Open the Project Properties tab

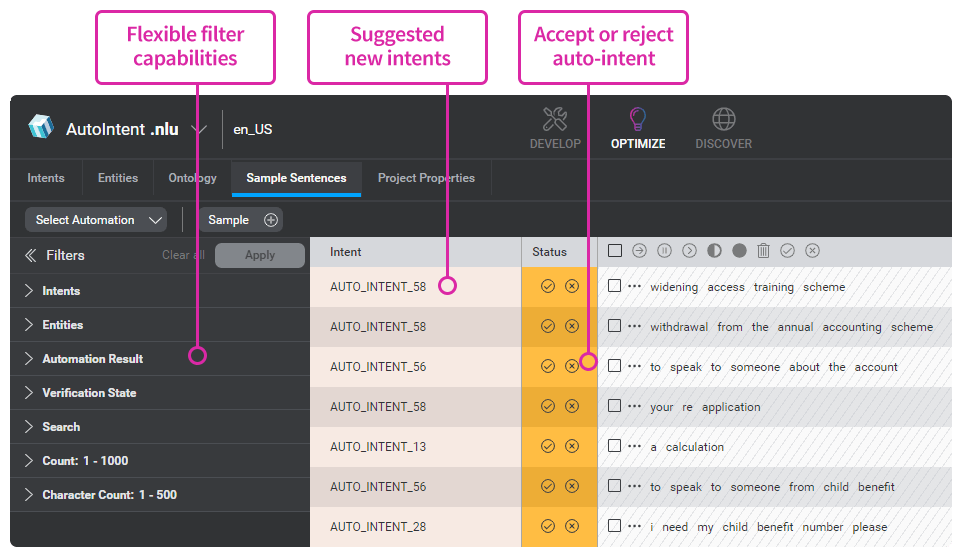(426, 178)
